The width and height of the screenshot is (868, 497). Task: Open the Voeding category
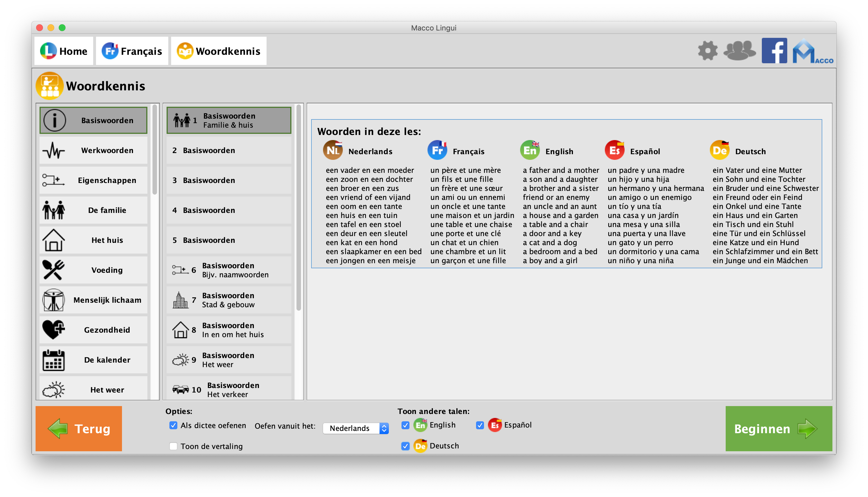click(93, 270)
